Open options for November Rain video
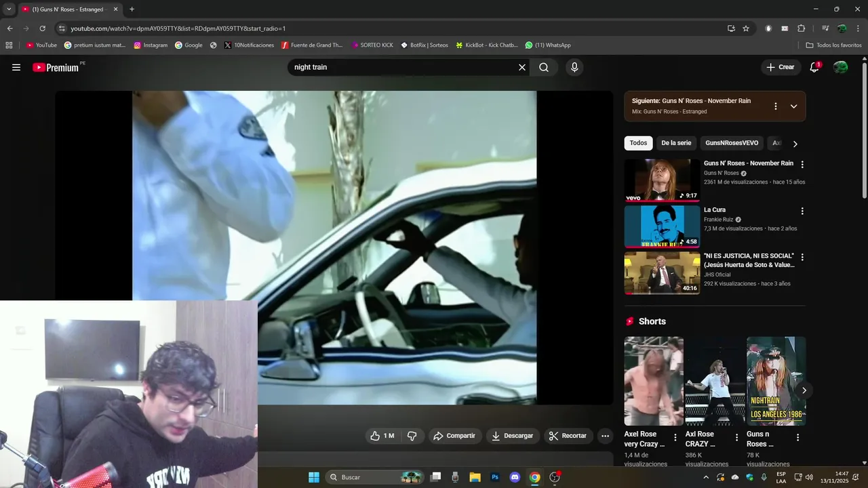The image size is (868, 488). tap(802, 165)
